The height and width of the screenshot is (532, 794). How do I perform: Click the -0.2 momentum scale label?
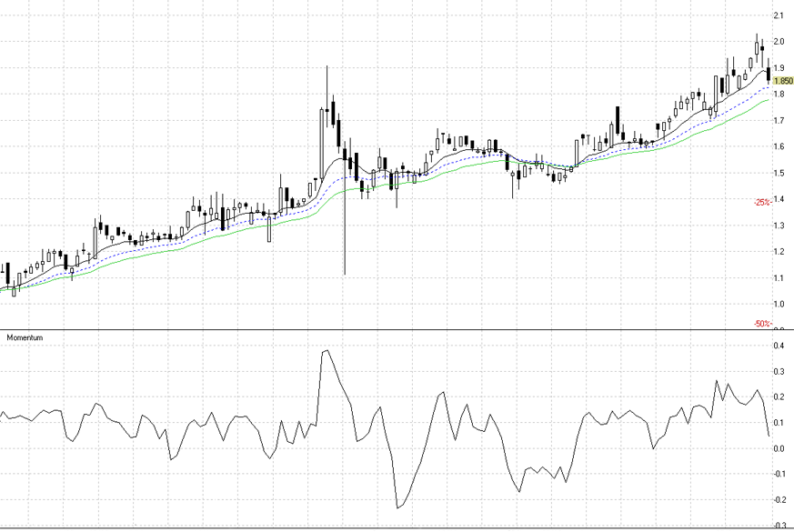779,500
